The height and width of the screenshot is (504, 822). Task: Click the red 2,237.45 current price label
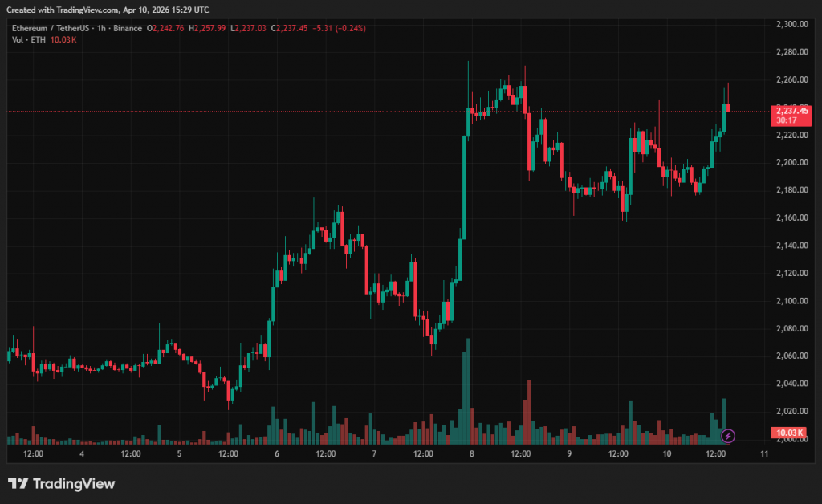791,111
